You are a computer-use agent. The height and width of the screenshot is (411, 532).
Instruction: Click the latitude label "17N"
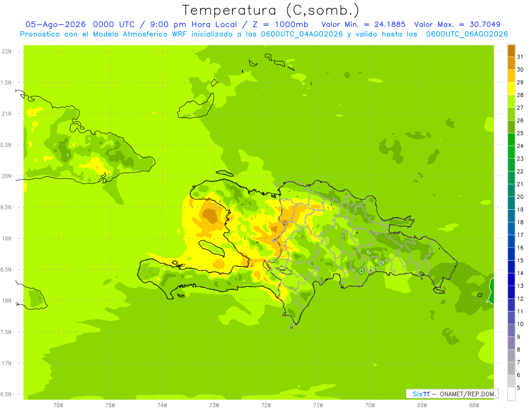[x=7, y=363]
